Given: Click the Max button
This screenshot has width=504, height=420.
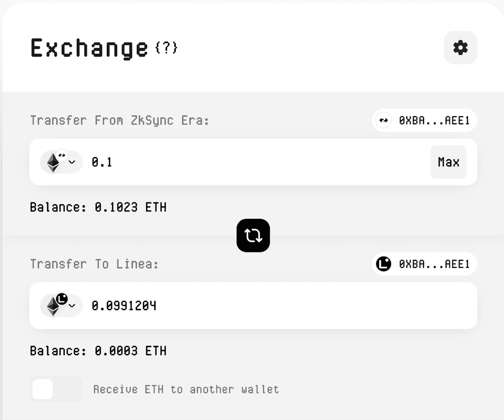Looking at the screenshot, I should click(x=448, y=162).
